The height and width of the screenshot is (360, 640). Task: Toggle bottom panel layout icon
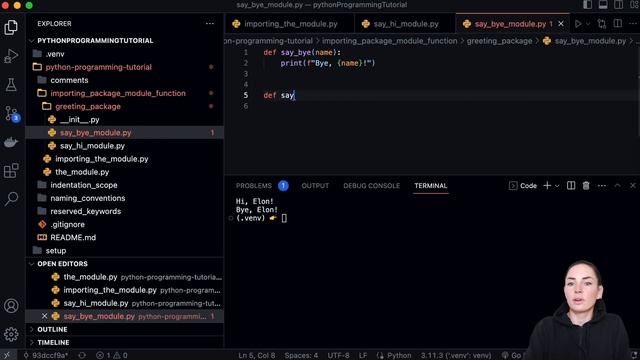pyautogui.click(x=603, y=4)
